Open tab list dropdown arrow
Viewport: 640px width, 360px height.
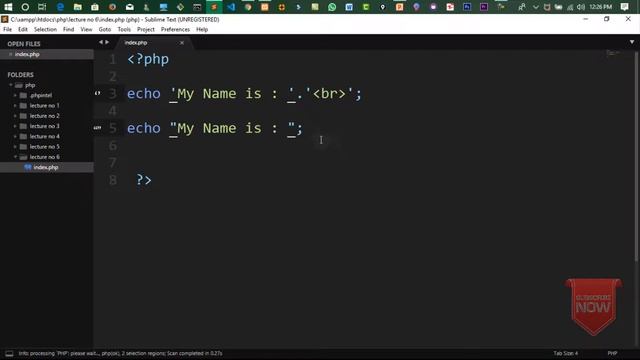(x=632, y=42)
